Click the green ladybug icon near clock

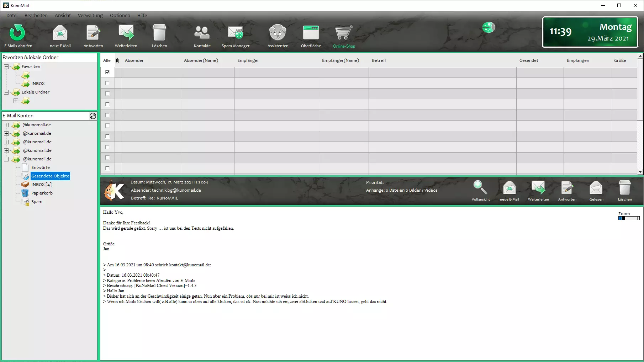tap(489, 27)
